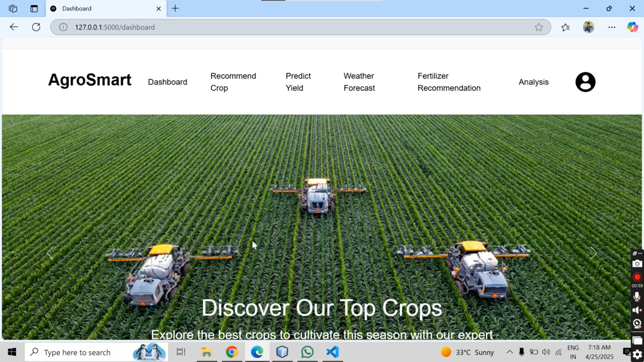Screen dimensions: 644x362
Task: Go to the Fertilizer Recommendation page
Action: tap(449, 82)
